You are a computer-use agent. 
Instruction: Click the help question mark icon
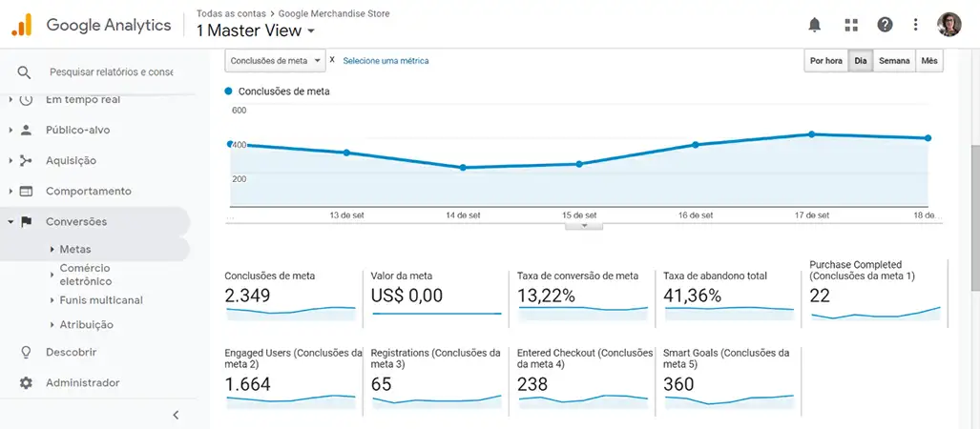pos(885,24)
